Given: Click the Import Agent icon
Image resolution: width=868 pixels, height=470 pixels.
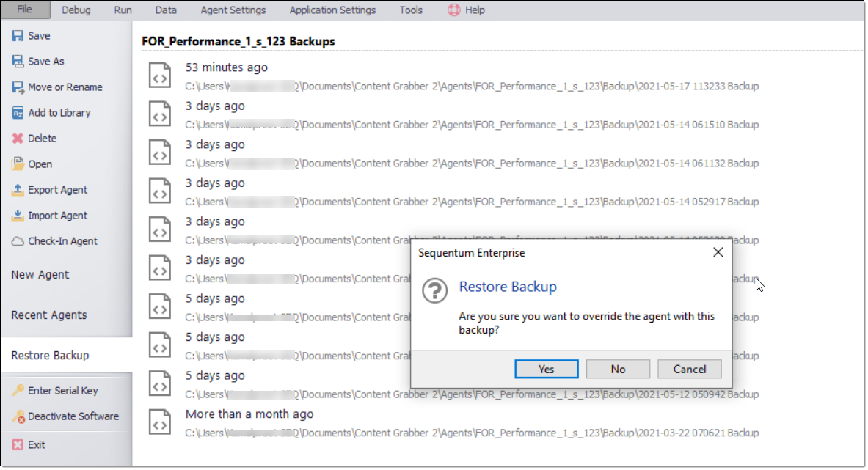Looking at the screenshot, I should tap(18, 216).
